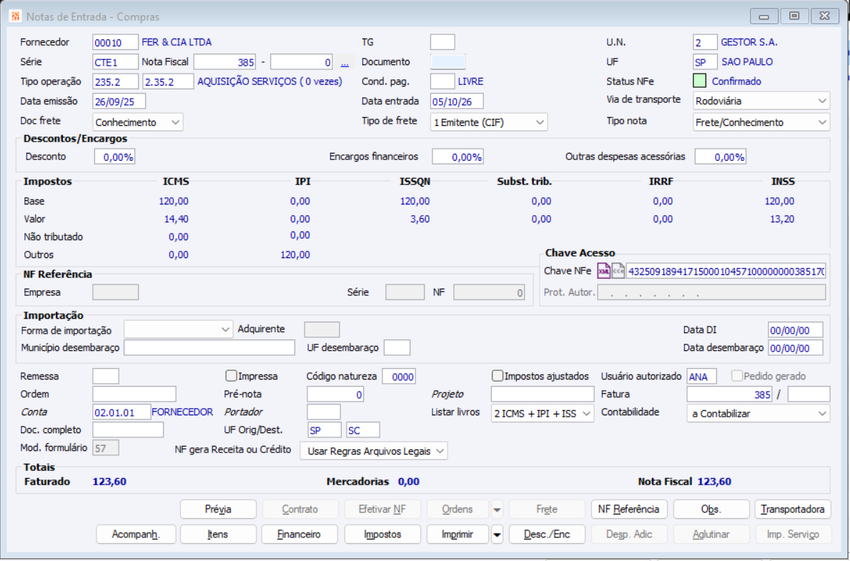Click the Impostos button
850x561 pixels.
pos(382,534)
